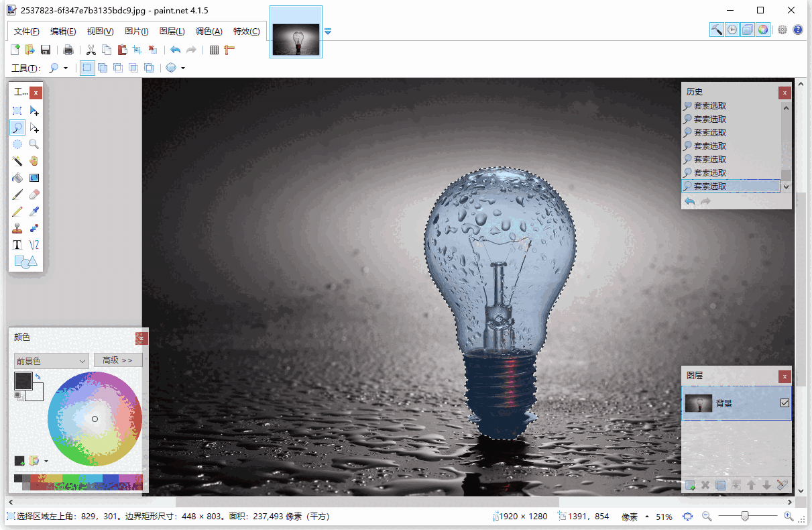Screen dimensions: 812x530
Task: Open a new image with the New icon
Action: (15, 49)
